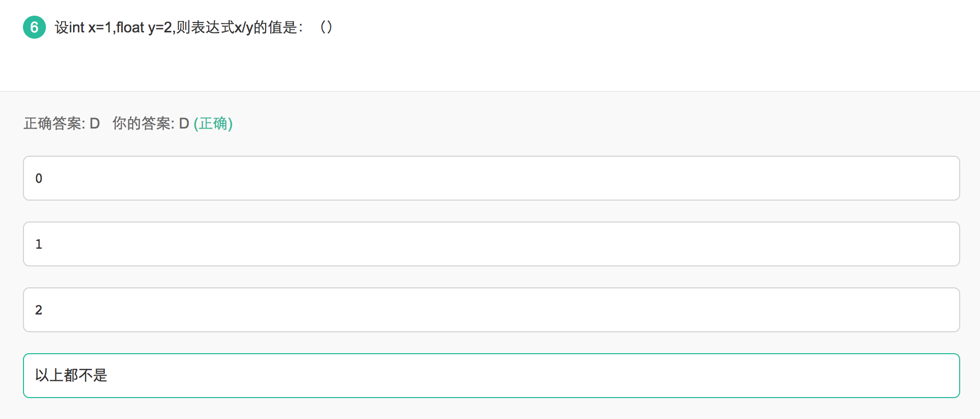
Task: Click the gray background beside the answer result
Action: pyautogui.click(x=574, y=124)
